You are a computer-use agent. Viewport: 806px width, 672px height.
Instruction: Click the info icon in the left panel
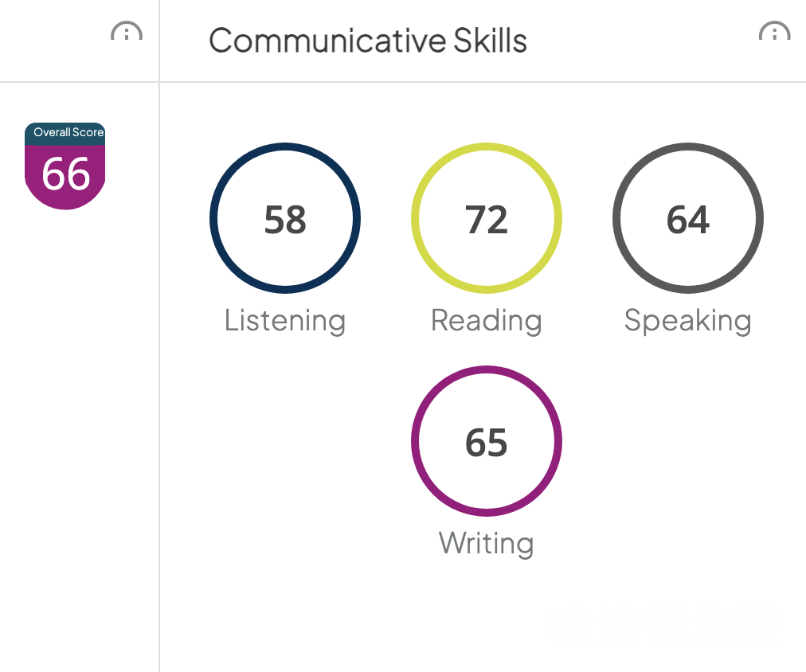point(126,33)
